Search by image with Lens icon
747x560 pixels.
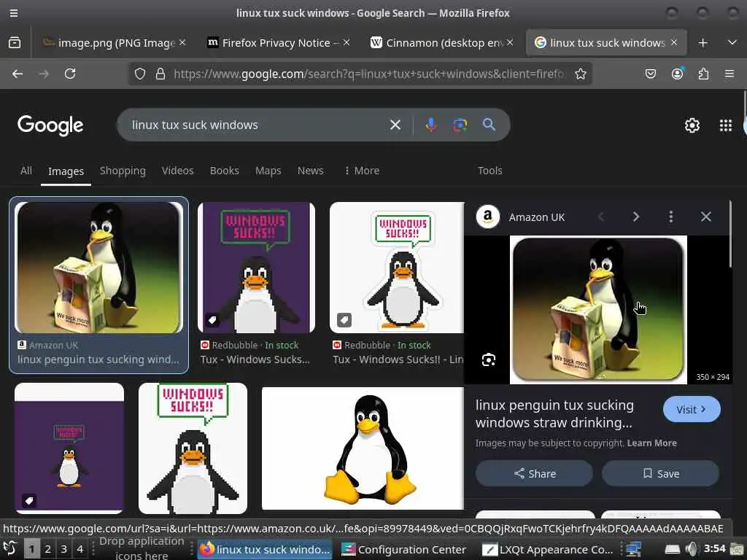460,125
